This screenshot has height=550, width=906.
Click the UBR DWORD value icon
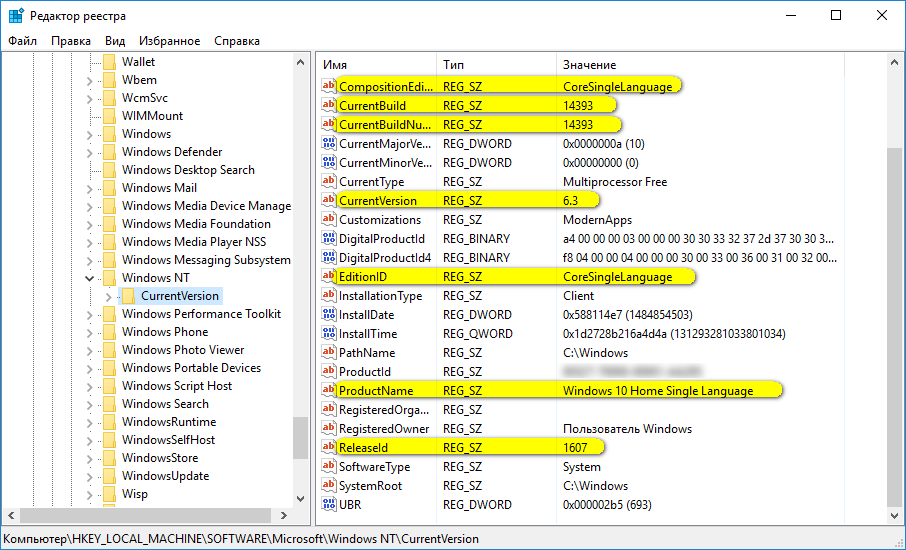click(x=329, y=505)
